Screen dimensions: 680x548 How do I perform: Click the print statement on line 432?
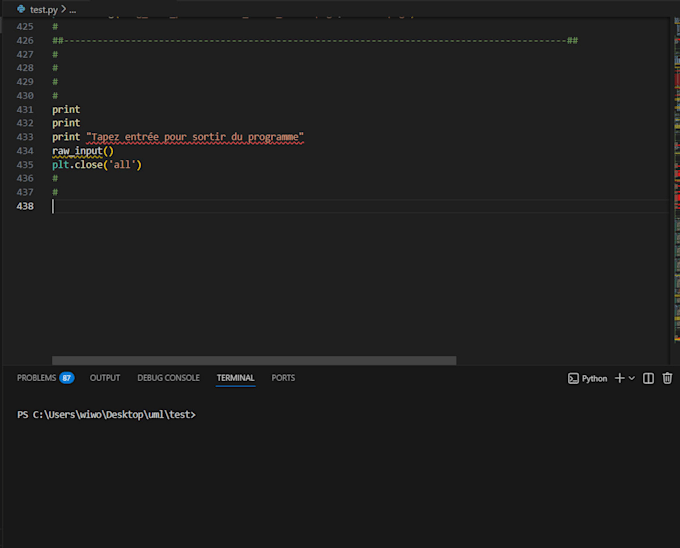(x=66, y=123)
